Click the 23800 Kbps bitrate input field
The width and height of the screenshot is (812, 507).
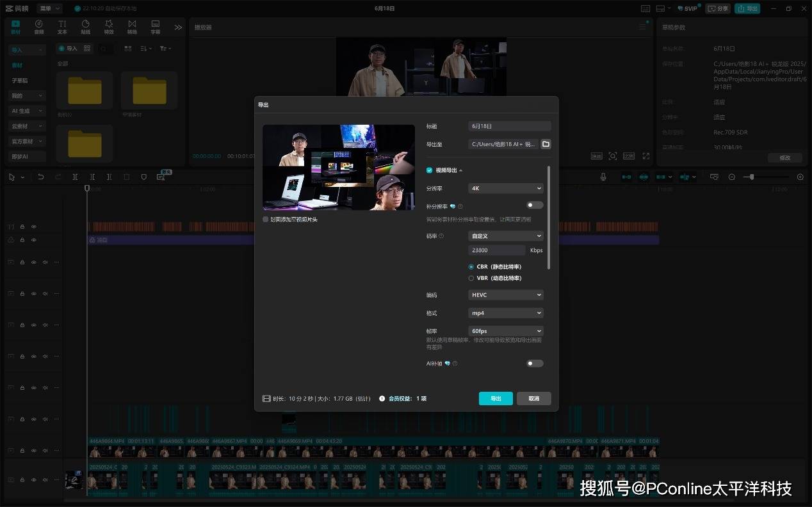[x=497, y=250]
